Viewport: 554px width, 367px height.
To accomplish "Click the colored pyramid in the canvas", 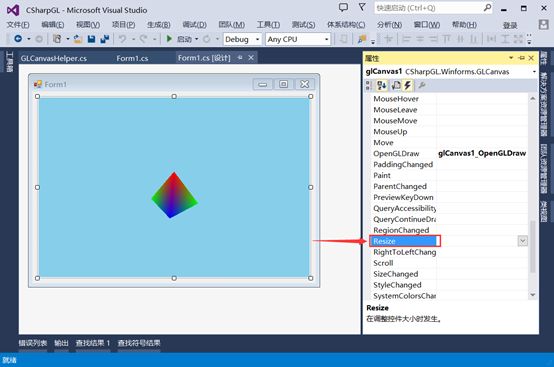I will tap(174, 195).
